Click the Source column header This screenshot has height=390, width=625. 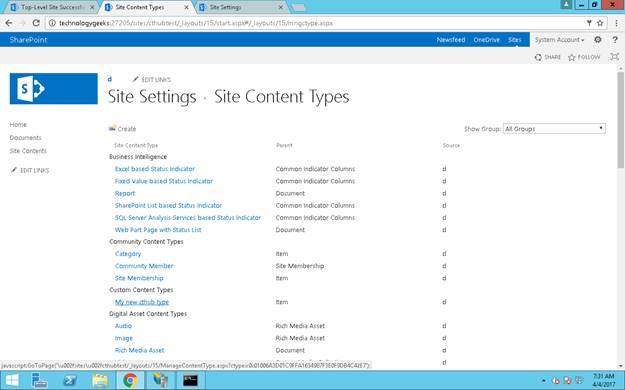[x=451, y=145]
